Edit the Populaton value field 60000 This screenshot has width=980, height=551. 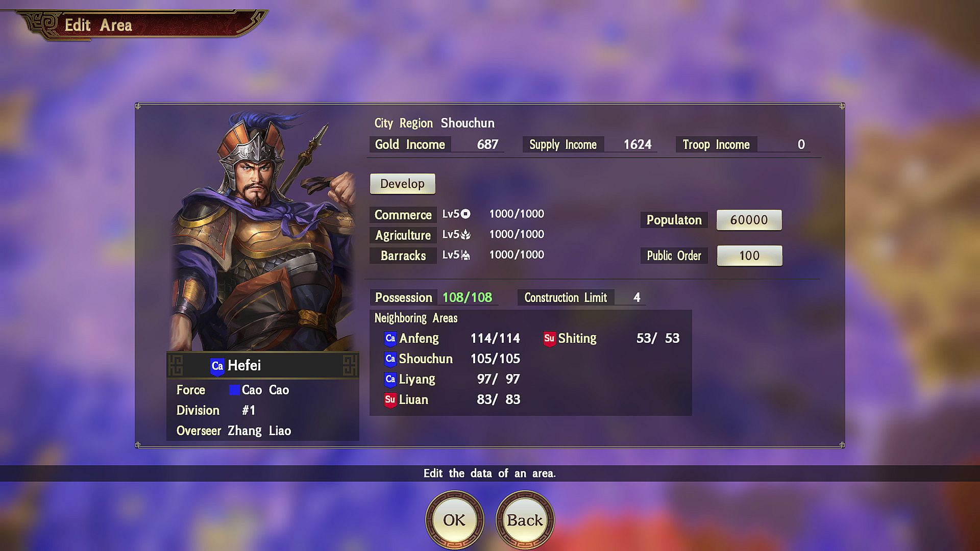[x=749, y=220]
